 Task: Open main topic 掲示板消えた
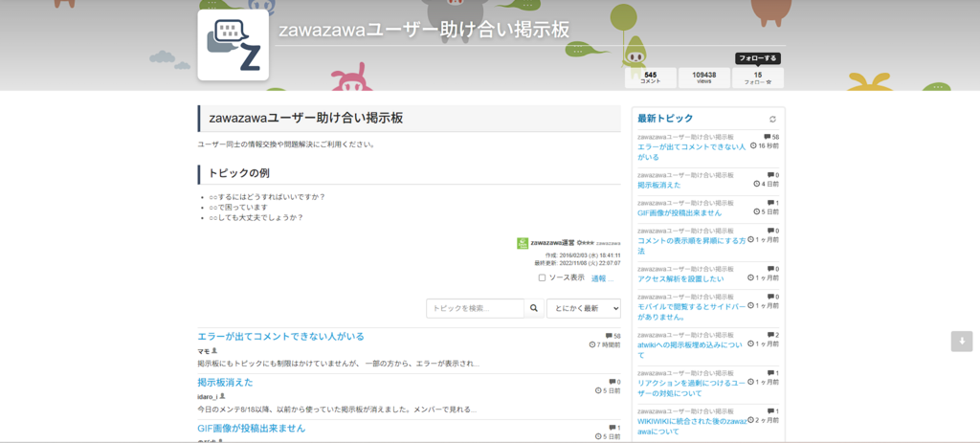pos(225,383)
